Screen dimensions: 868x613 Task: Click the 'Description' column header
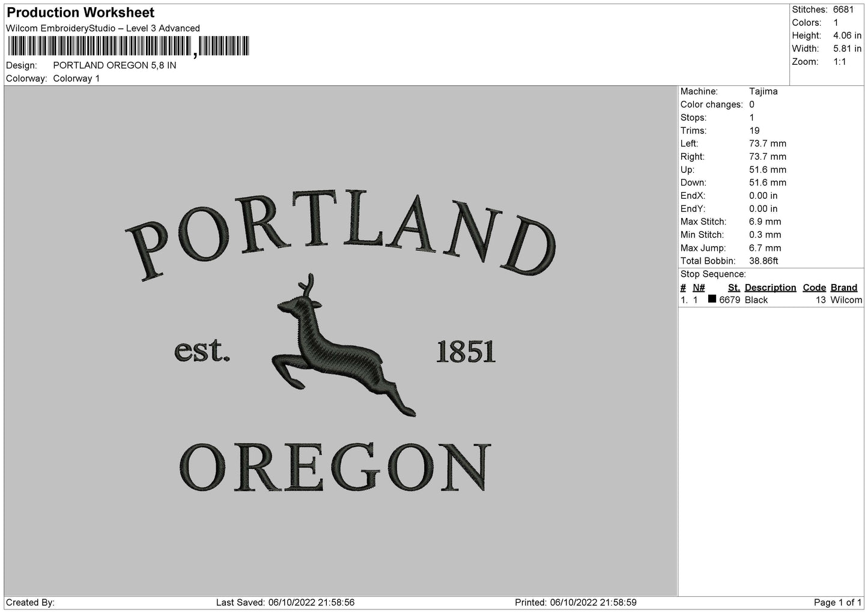770,288
